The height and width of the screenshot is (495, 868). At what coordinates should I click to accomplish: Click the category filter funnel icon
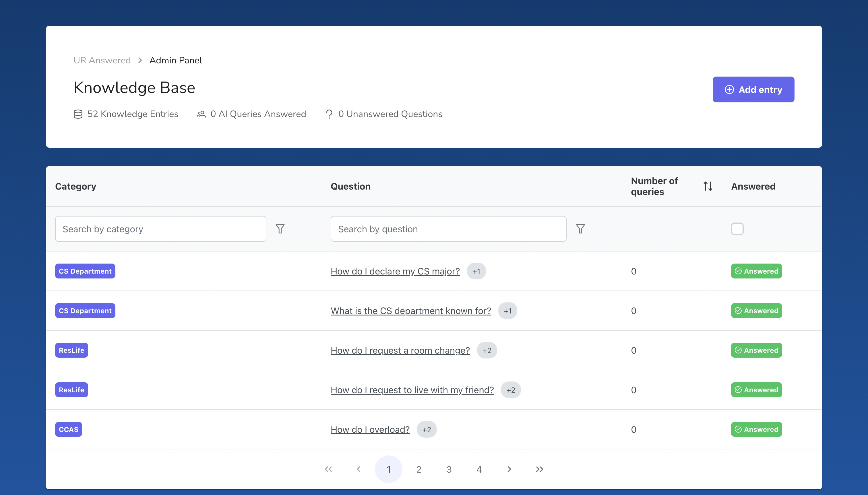pos(280,229)
